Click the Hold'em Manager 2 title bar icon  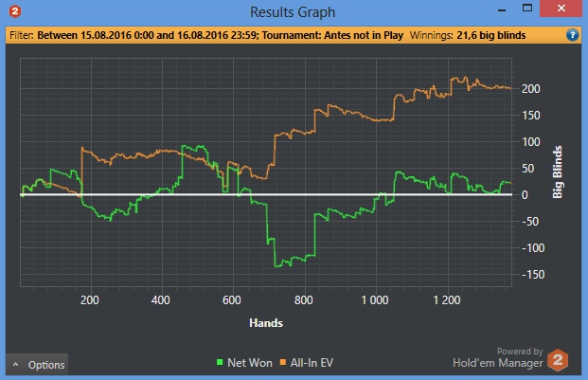(x=15, y=11)
